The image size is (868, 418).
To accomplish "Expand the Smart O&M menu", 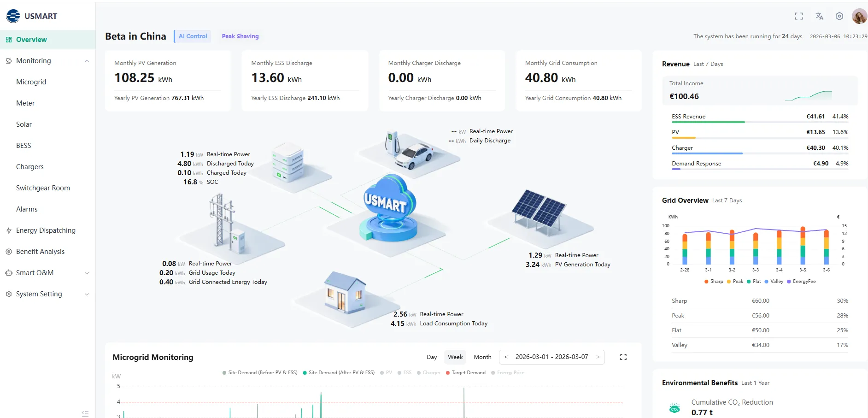I will (87, 272).
